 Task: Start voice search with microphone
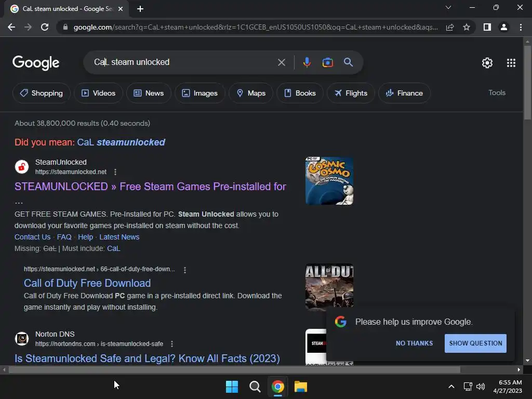(307, 62)
